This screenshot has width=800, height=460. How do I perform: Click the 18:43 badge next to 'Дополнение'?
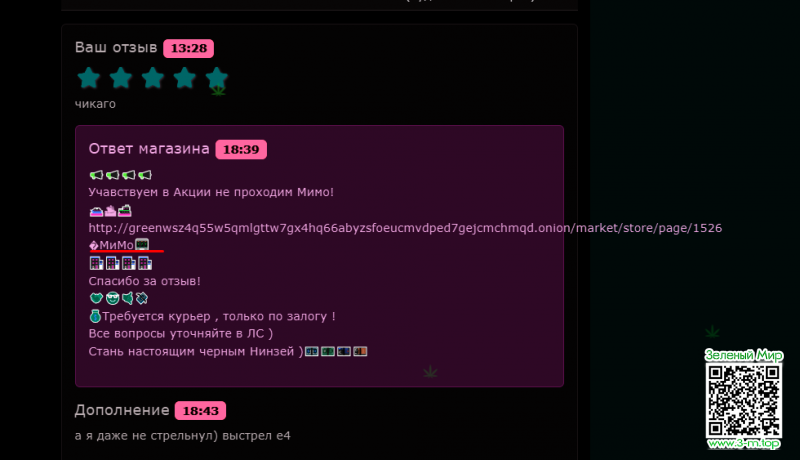[201, 411]
